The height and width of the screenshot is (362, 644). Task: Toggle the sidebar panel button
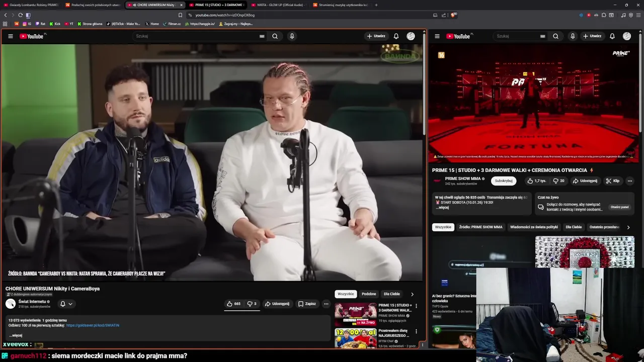click(28, 15)
